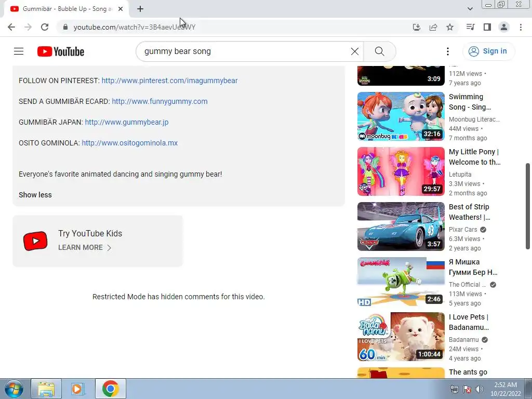Go back with browser back arrow
This screenshot has height=399, width=532.
point(11,27)
